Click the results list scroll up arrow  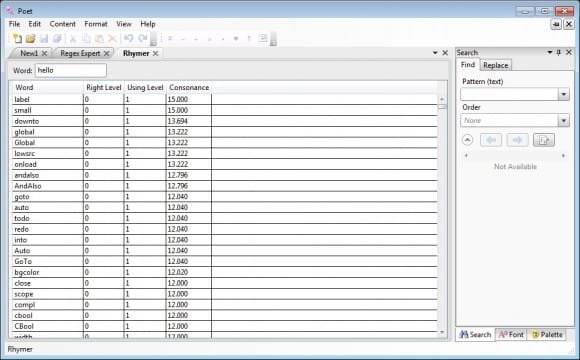[x=442, y=99]
